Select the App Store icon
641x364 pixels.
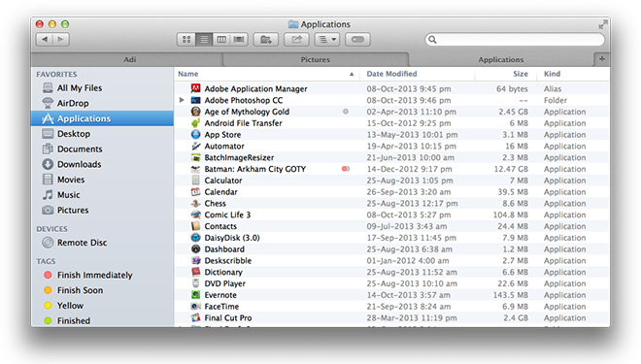[x=196, y=134]
